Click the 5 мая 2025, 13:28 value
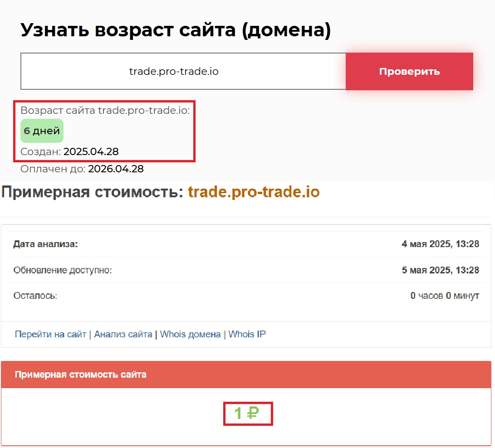Image resolution: width=495 pixels, height=448 pixels. [440, 270]
